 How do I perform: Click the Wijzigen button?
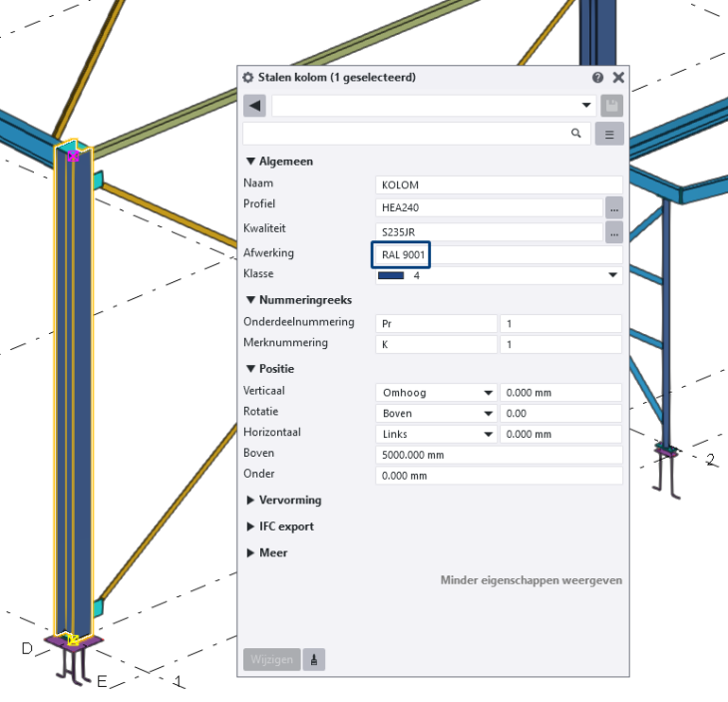click(271, 659)
